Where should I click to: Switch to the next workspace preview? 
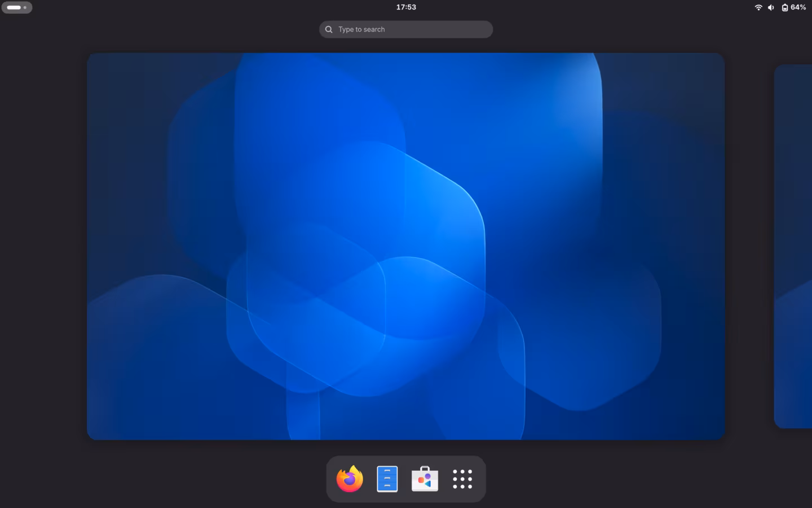coord(793,246)
